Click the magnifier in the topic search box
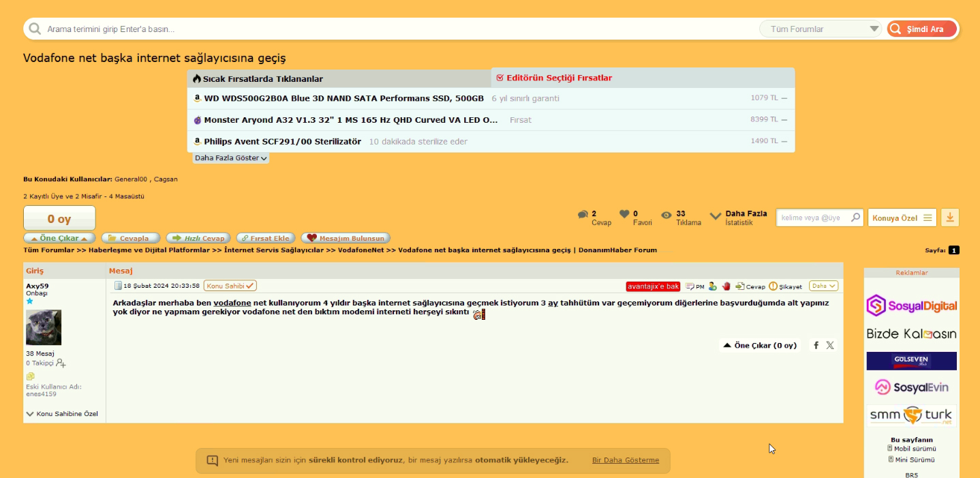The image size is (980, 478). 856,218
